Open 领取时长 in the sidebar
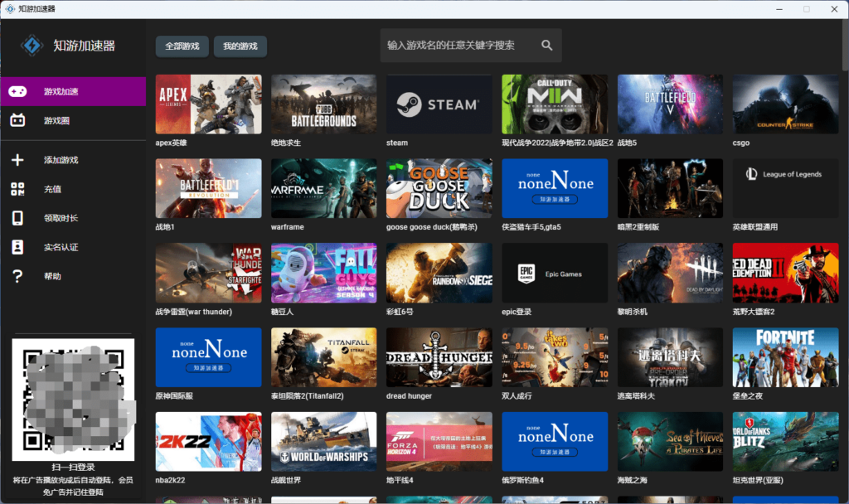The image size is (849, 504). click(73, 218)
